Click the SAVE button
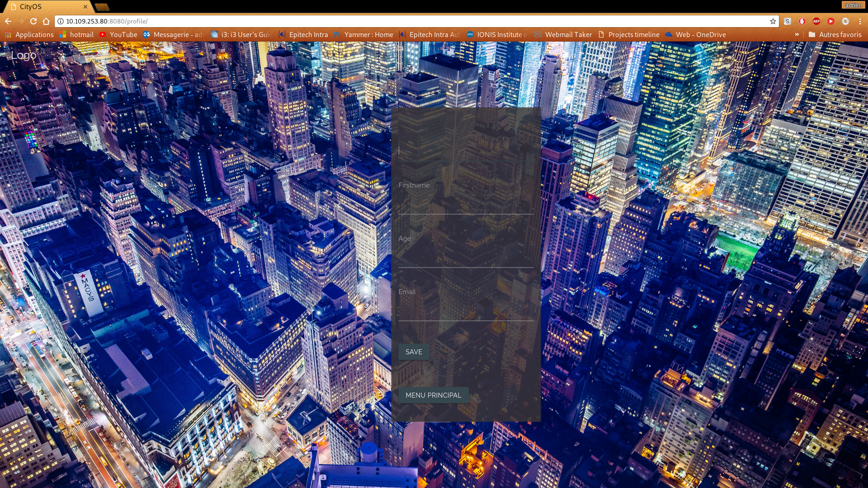 point(414,352)
